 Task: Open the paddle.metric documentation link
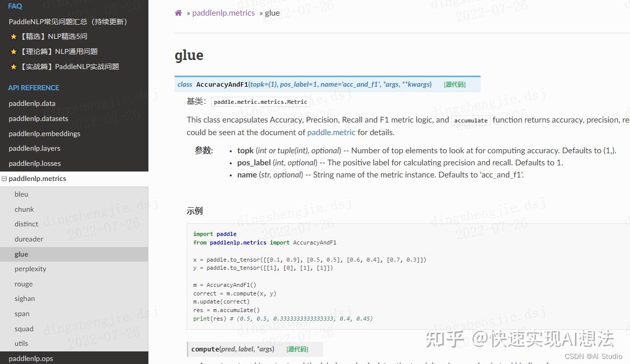point(331,132)
